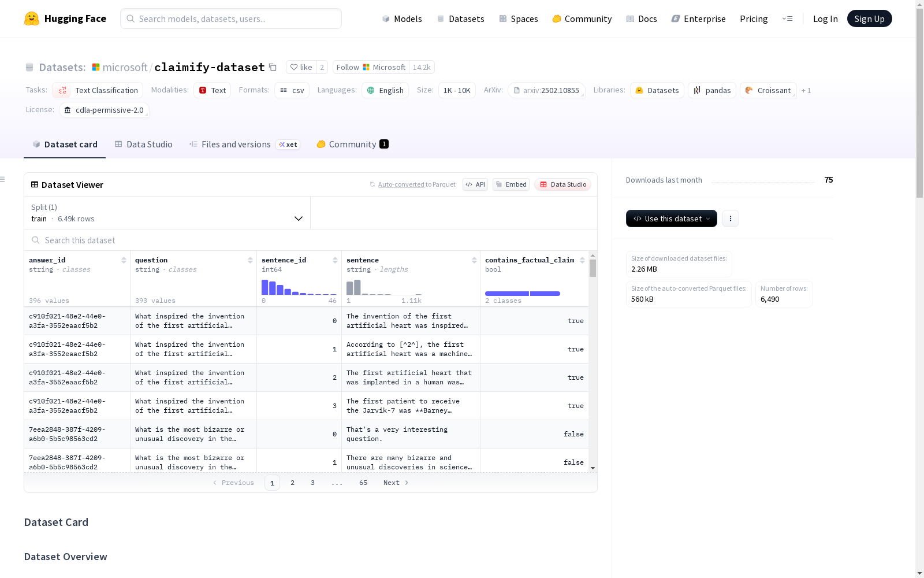Click the dataset table vertical scrollbar thumb
Viewport: 924px width, 578px height.
tap(593, 268)
